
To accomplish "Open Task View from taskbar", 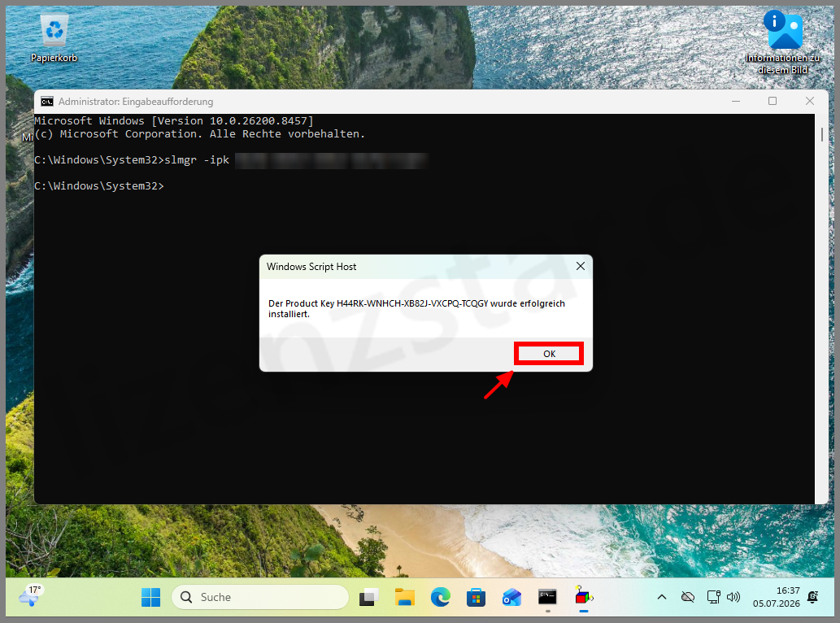I will pos(369,597).
